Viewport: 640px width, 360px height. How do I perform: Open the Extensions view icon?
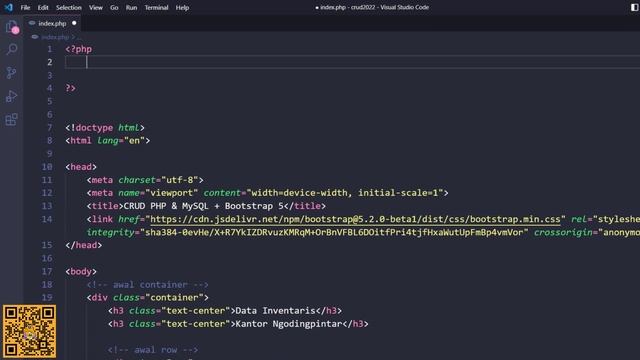click(x=11, y=120)
